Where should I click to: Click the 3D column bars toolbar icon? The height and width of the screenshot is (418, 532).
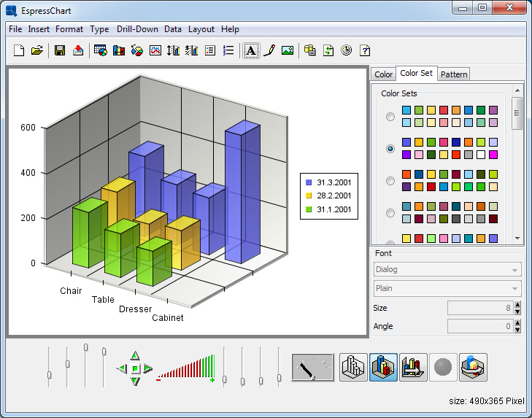click(119, 50)
